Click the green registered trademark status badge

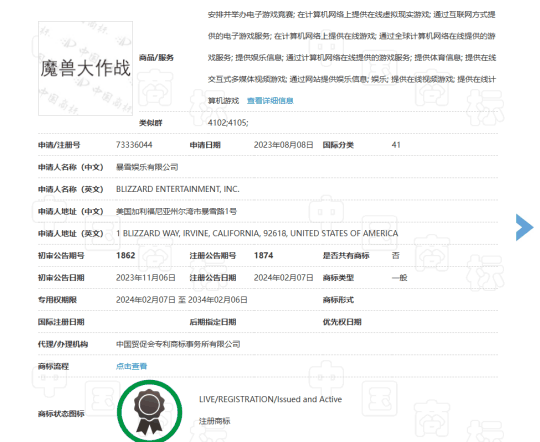149,411
